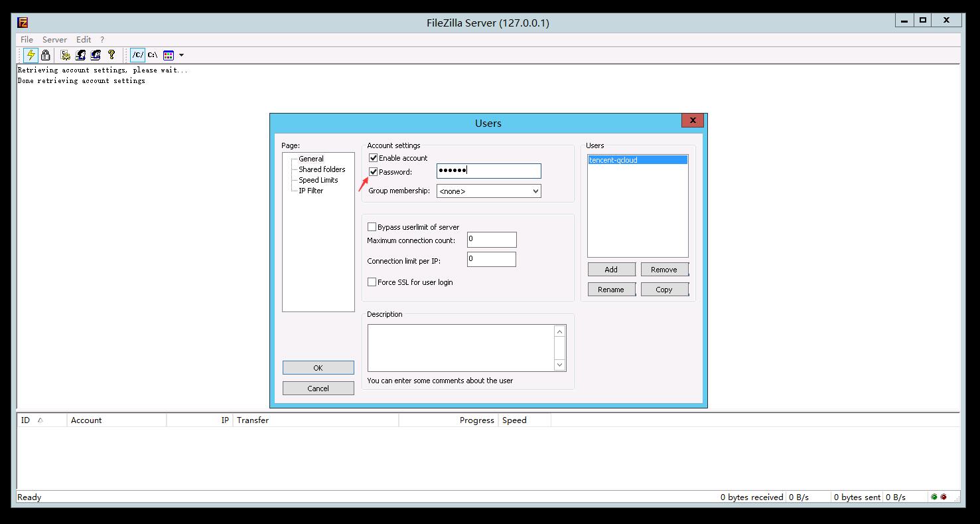Click the padlock lock server icon
Screen dimensions: 980x524
45,55
